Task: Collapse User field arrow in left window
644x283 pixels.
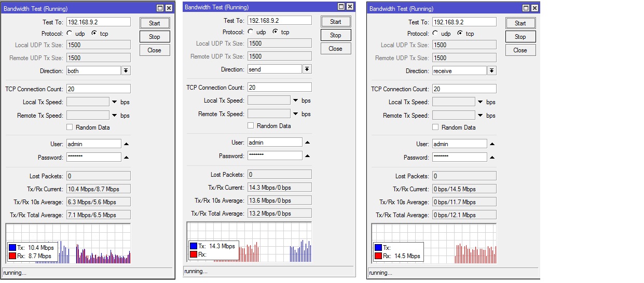Action: pyautogui.click(x=127, y=144)
